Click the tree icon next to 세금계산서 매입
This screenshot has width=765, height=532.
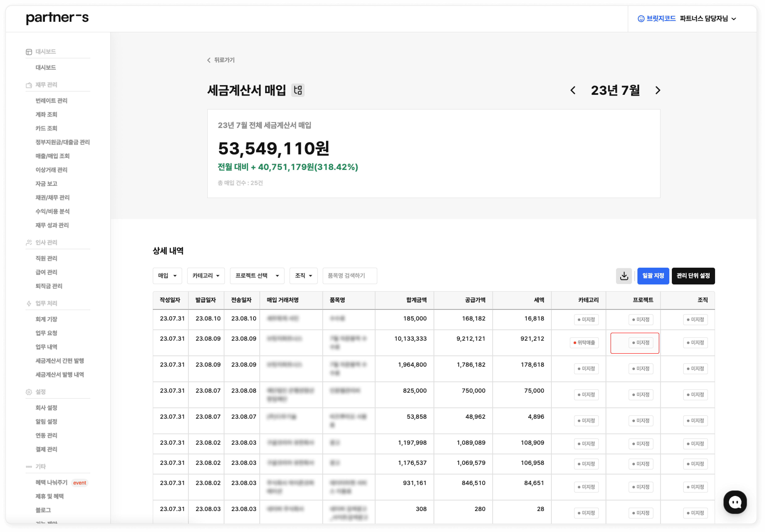coord(298,90)
